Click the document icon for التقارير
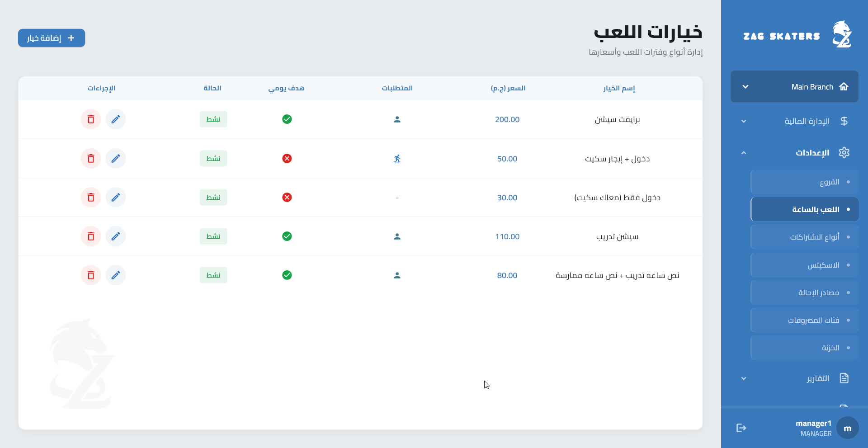 (x=844, y=378)
